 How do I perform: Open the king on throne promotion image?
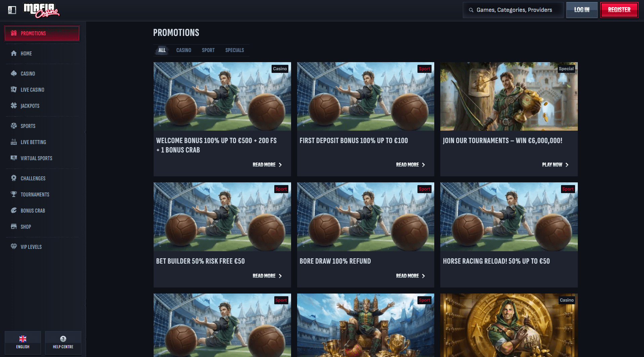(366, 325)
